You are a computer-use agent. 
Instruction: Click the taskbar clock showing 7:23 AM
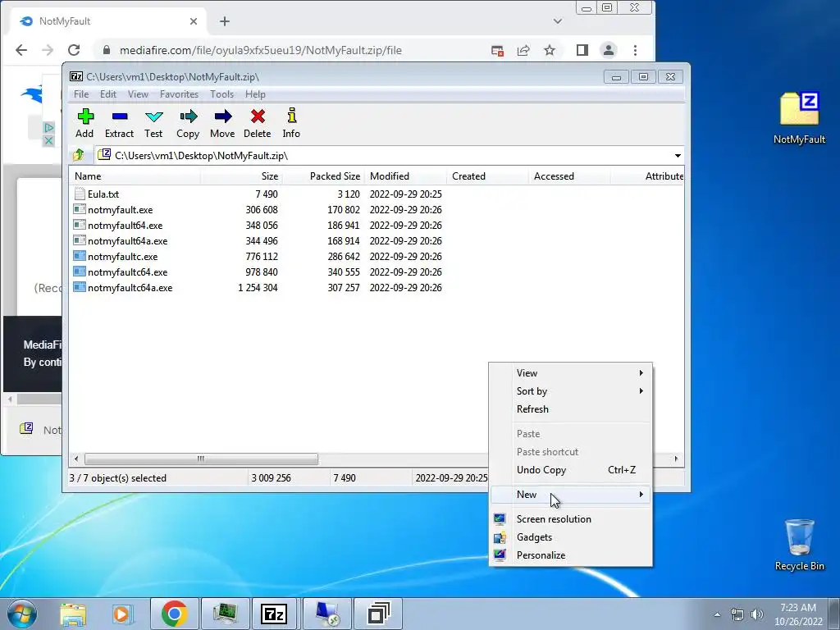click(798, 614)
